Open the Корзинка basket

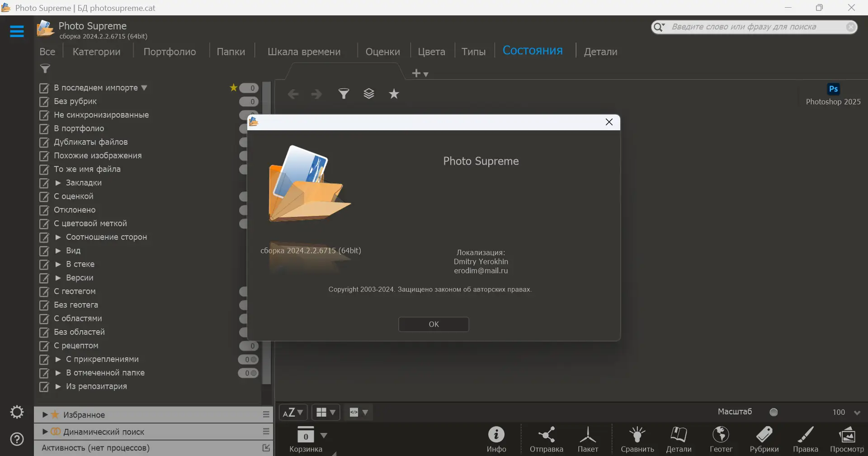click(306, 439)
